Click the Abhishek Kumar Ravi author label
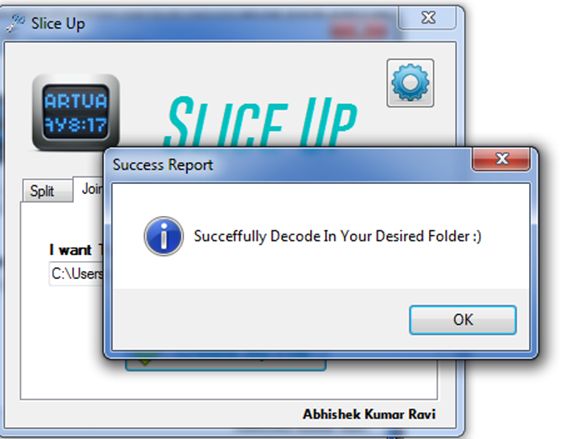Viewport: 562px width, 439px height. [x=369, y=414]
